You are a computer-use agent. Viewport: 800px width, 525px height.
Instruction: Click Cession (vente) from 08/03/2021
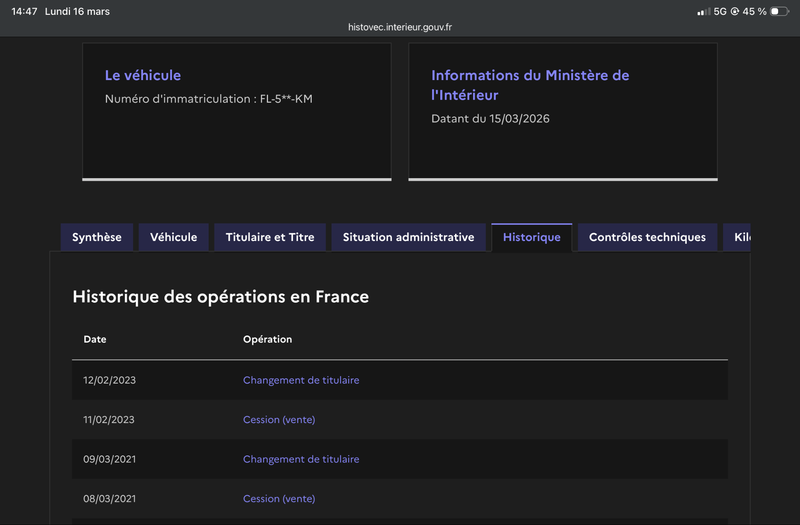(279, 499)
